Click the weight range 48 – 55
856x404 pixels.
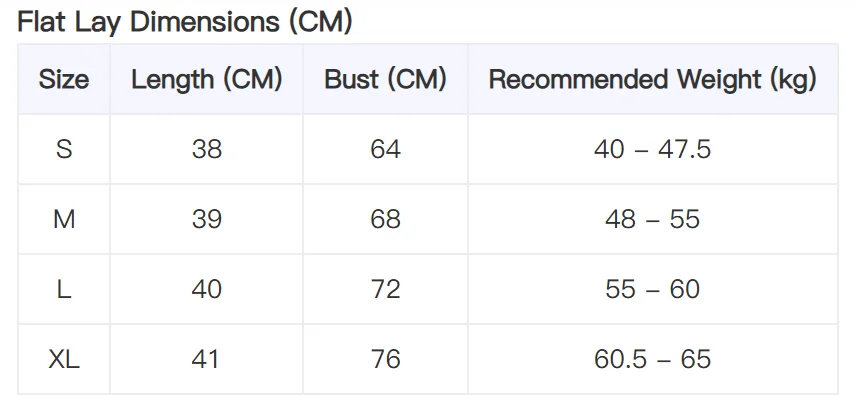click(x=652, y=219)
